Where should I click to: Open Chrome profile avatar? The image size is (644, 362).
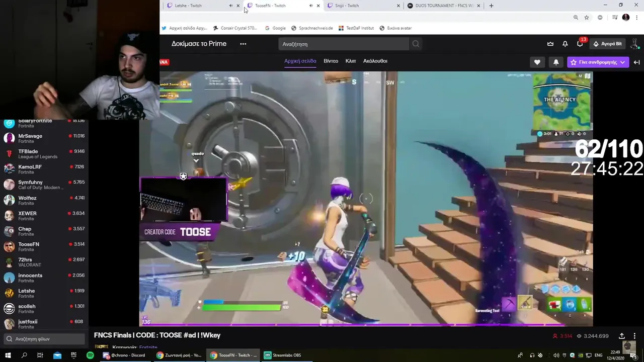tap(626, 17)
